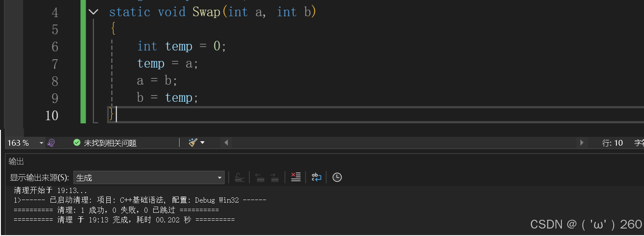Click the line 'temp = a;'

(x=168, y=64)
